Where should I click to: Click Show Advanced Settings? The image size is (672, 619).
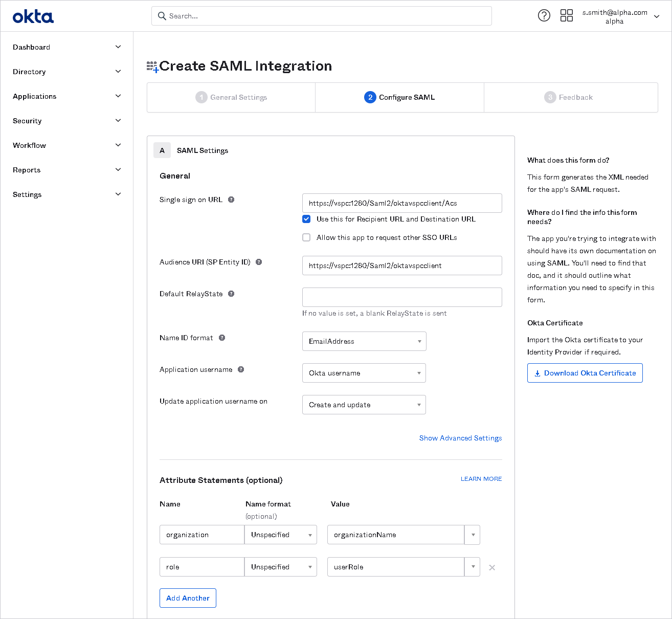[460, 438]
